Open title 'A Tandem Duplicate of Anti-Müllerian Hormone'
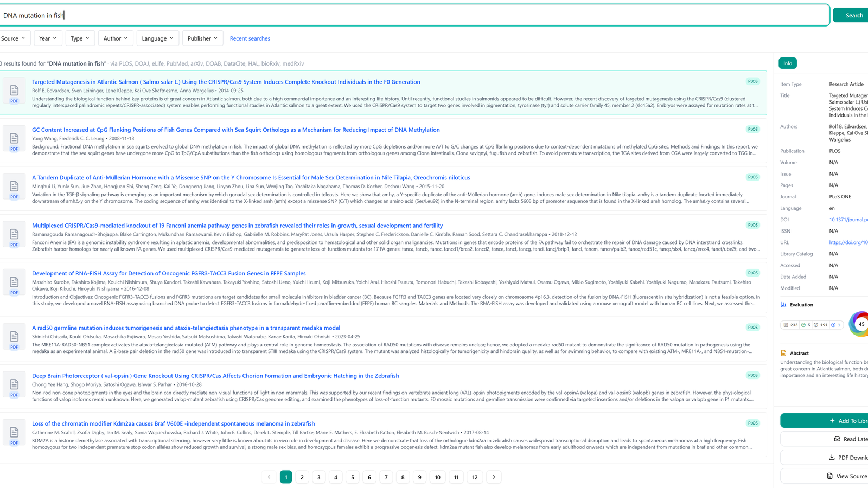The width and height of the screenshot is (868, 488). pos(251,177)
